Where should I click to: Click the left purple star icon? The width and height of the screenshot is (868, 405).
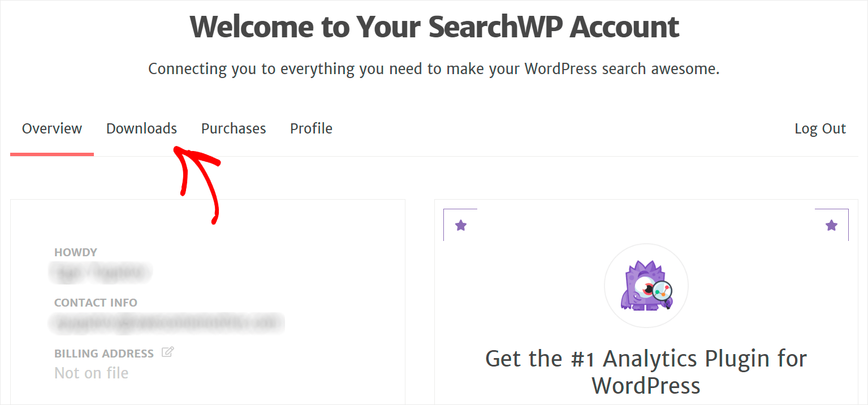click(x=461, y=226)
